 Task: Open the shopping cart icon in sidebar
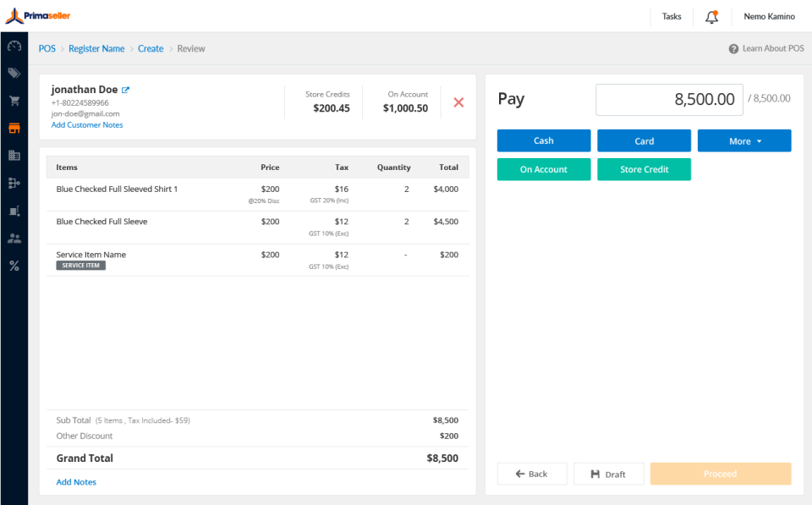14,101
